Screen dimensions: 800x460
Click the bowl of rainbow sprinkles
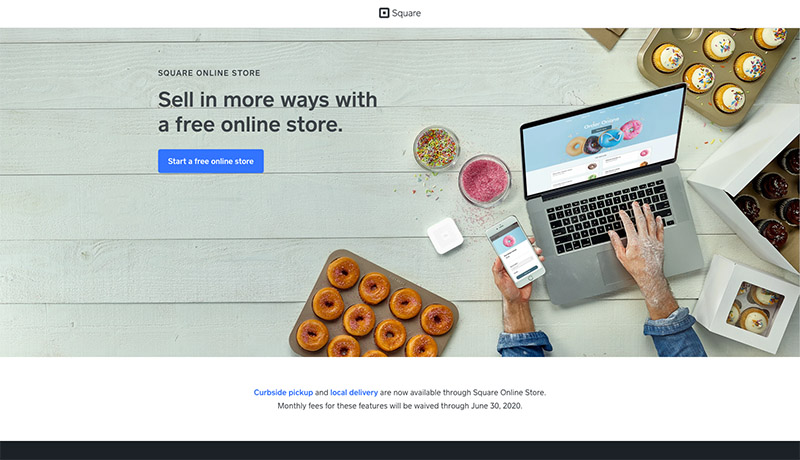[x=436, y=148]
